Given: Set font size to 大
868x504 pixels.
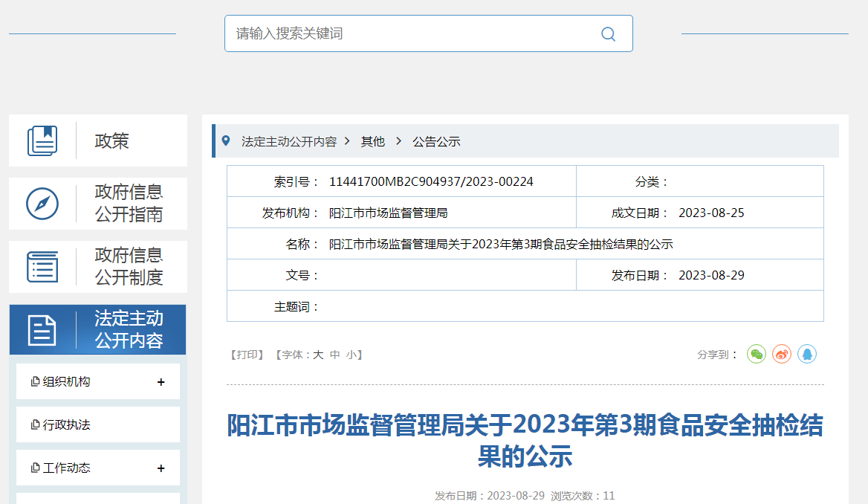Looking at the screenshot, I should (x=318, y=355).
